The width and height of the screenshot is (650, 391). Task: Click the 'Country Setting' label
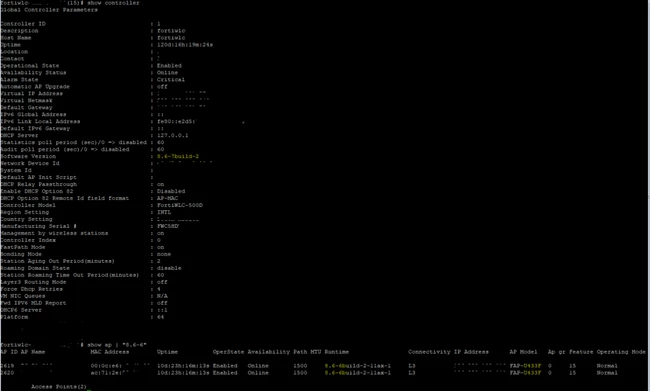coord(26,219)
